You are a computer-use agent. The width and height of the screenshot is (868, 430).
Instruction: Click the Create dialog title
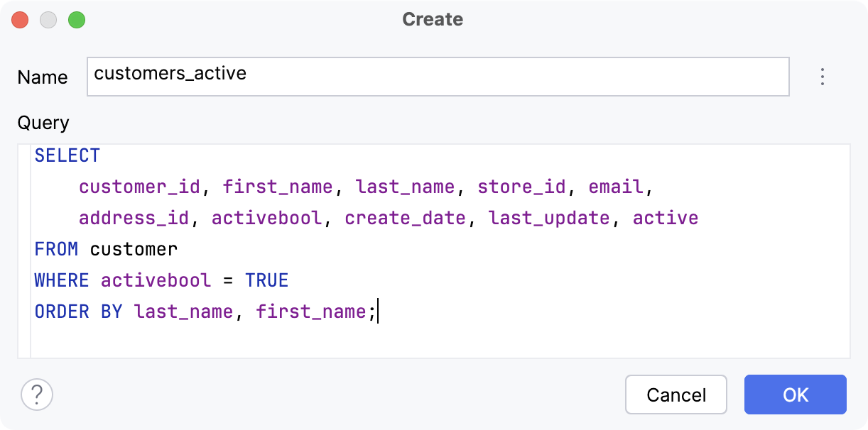coord(433,20)
